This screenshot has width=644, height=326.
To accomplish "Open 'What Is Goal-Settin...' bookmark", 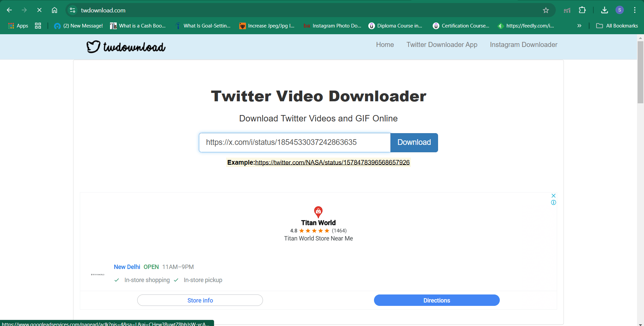I will (203, 26).
